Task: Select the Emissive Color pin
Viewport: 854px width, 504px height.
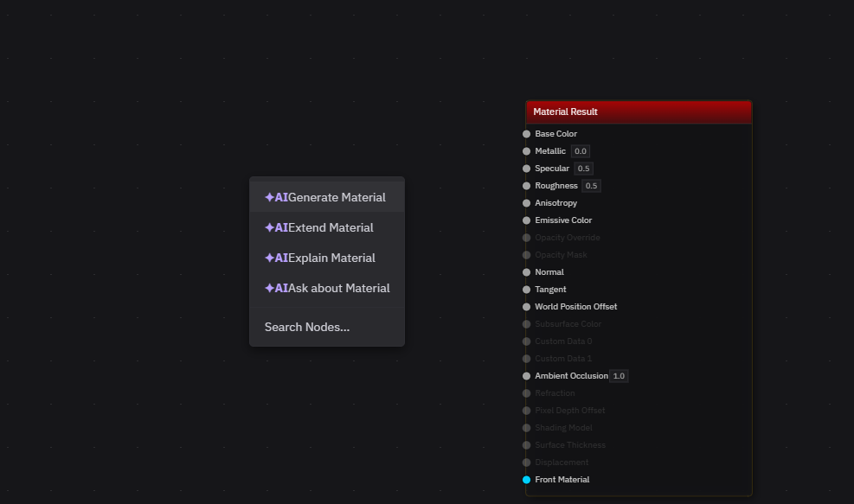Action: [x=526, y=220]
